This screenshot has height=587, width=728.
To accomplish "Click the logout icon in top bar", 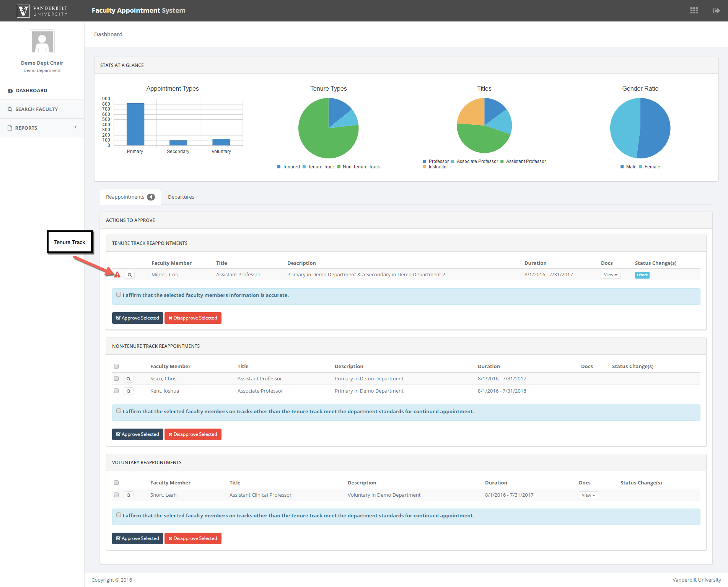I will (x=716, y=11).
